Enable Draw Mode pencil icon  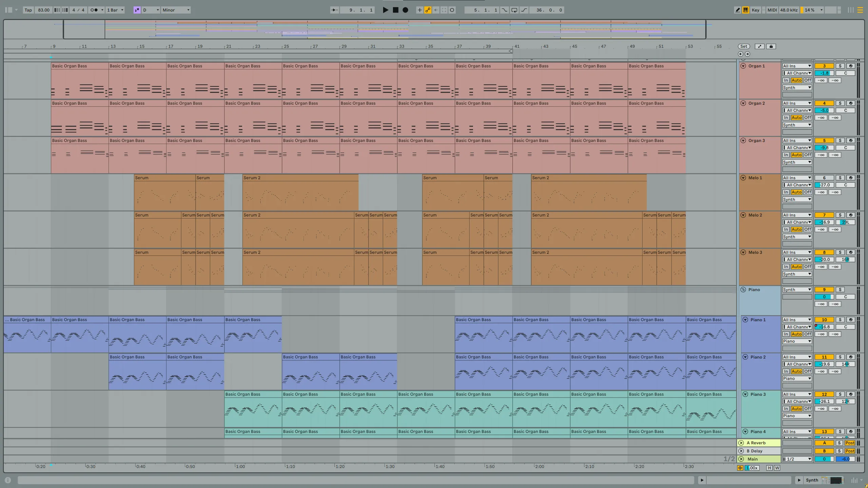coord(737,10)
